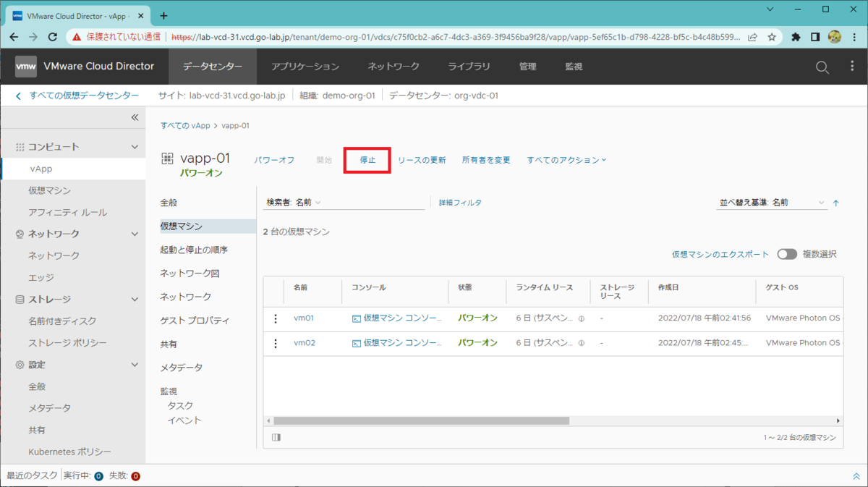This screenshot has width=868, height=487.
Task: Click the browser profile avatar
Action: [x=834, y=37]
